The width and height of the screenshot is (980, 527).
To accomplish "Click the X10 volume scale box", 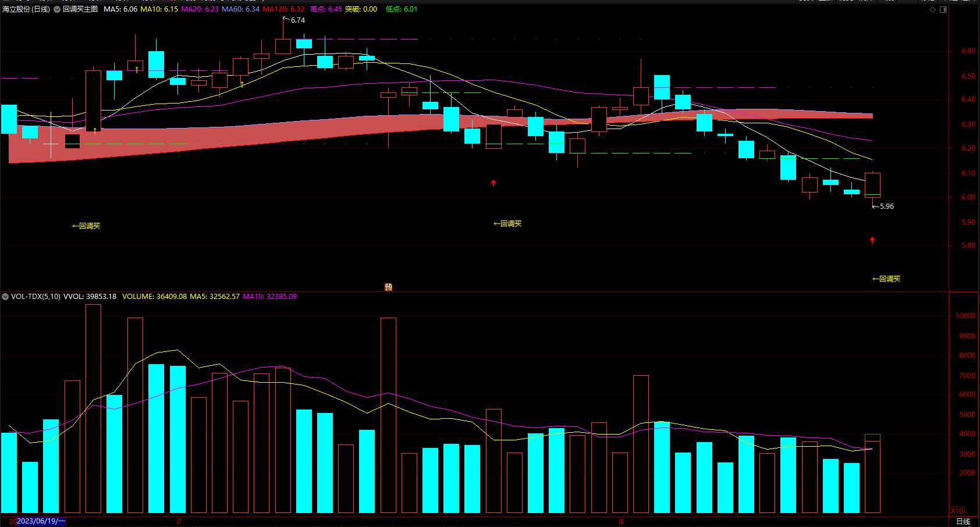I will 957,511.
